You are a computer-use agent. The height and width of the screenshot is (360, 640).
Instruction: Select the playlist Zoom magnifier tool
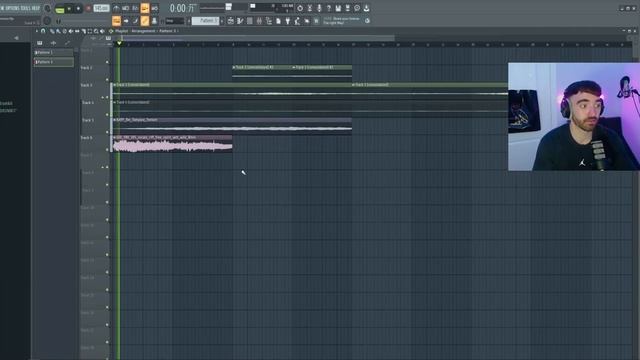[96, 31]
